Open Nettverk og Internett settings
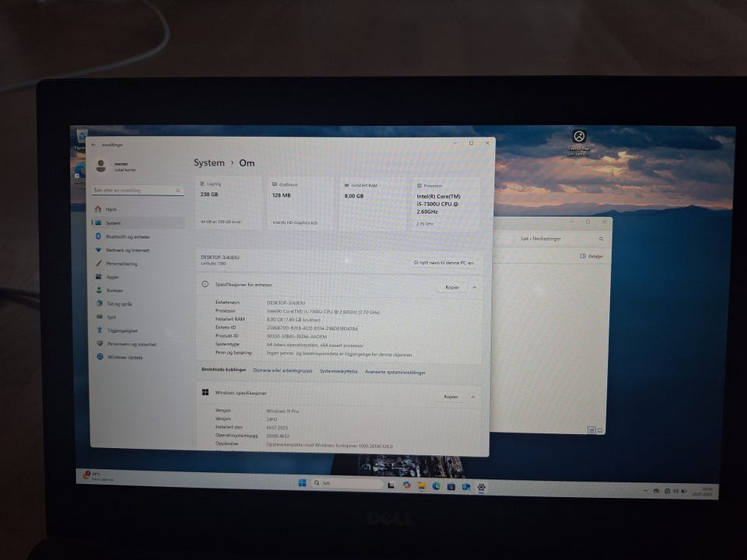The height and width of the screenshot is (560, 747). tap(137, 250)
